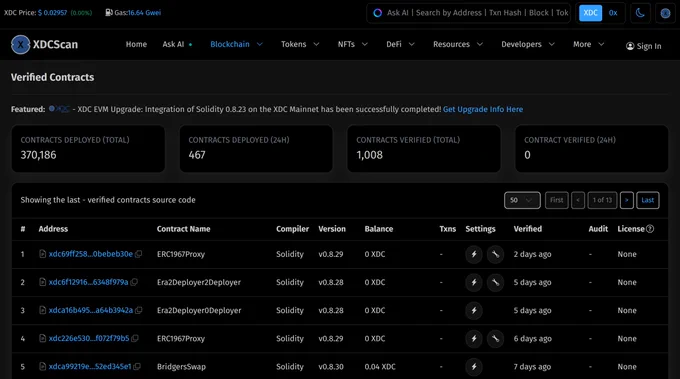Expand the Resources menu
The width and height of the screenshot is (680, 379).
click(x=458, y=44)
